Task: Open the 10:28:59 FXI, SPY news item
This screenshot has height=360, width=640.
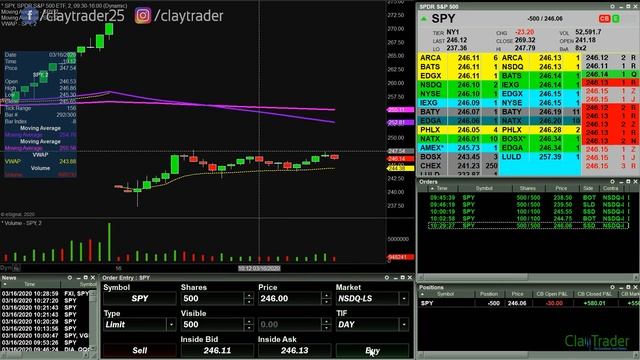Action: pos(45,293)
